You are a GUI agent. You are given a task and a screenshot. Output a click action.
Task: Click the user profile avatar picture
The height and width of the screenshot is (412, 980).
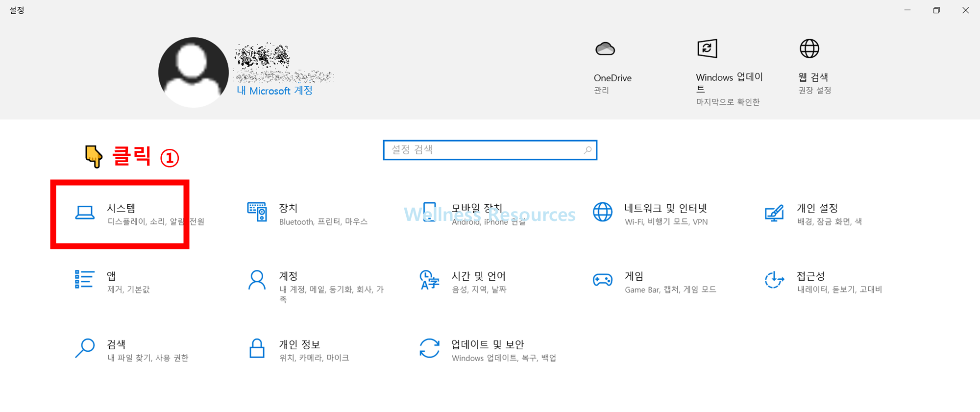193,73
